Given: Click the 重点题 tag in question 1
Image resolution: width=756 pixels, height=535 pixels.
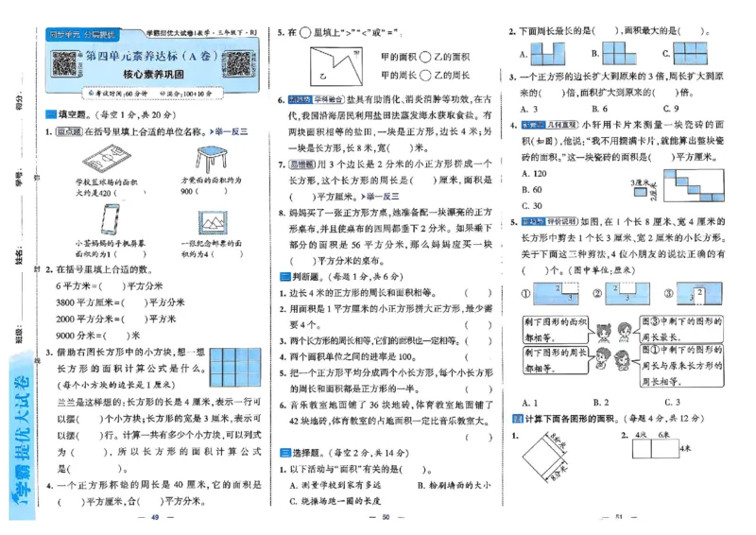Looking at the screenshot, I should [69, 131].
